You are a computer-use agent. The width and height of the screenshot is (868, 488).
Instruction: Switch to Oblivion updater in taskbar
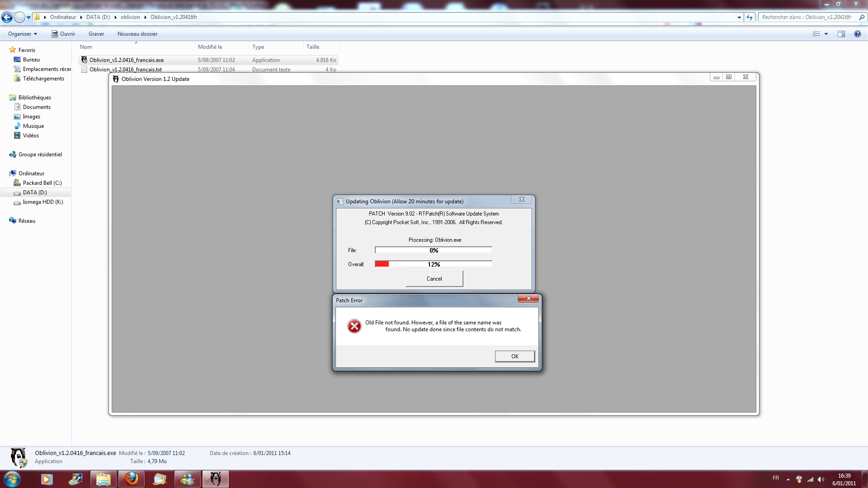click(216, 479)
